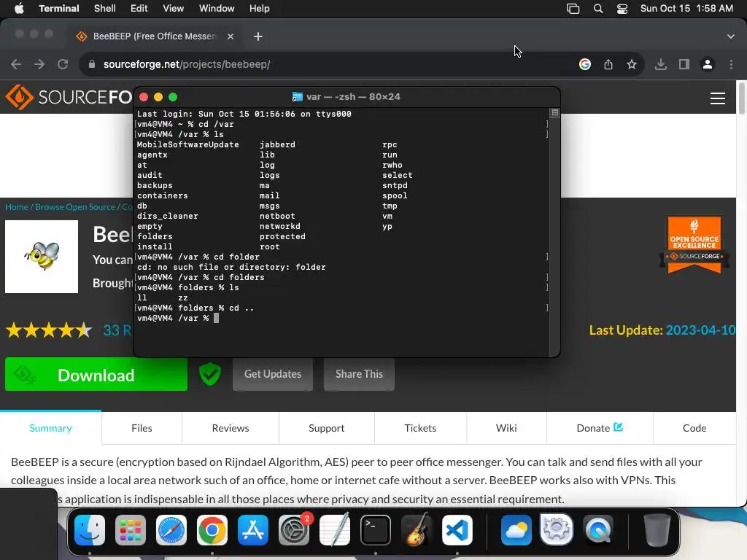This screenshot has width=747, height=560.
Task: Click the Google icon in address bar
Action: [x=585, y=64]
